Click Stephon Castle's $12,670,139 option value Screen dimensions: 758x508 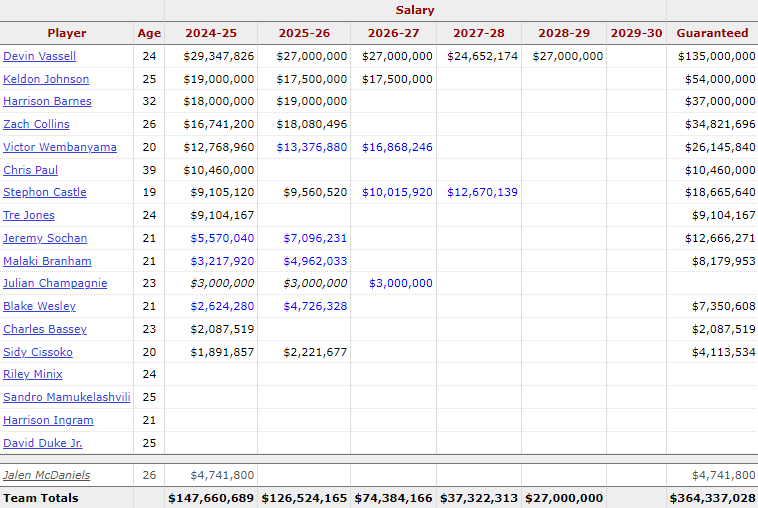(482, 192)
